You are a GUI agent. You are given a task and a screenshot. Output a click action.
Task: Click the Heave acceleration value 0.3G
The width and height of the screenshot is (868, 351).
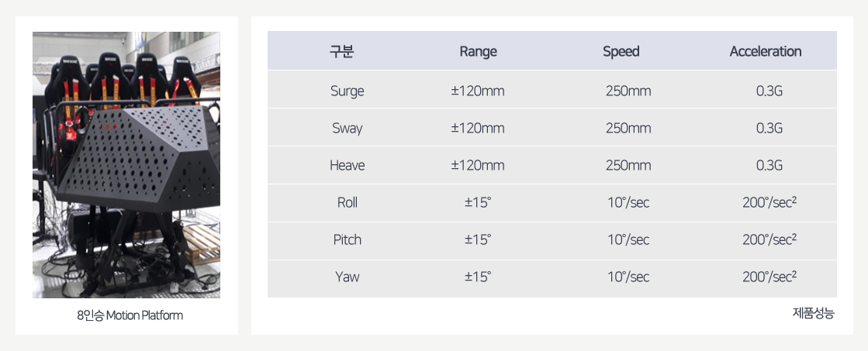click(x=769, y=165)
